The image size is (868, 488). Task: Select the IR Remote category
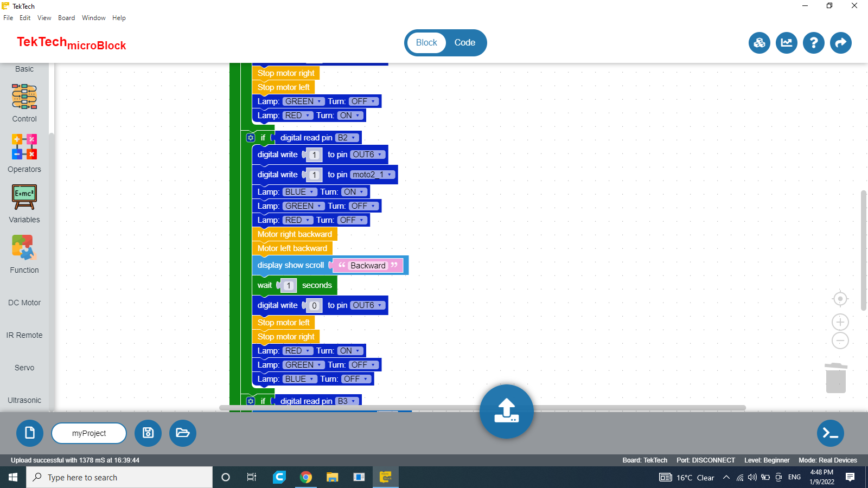pyautogui.click(x=24, y=335)
